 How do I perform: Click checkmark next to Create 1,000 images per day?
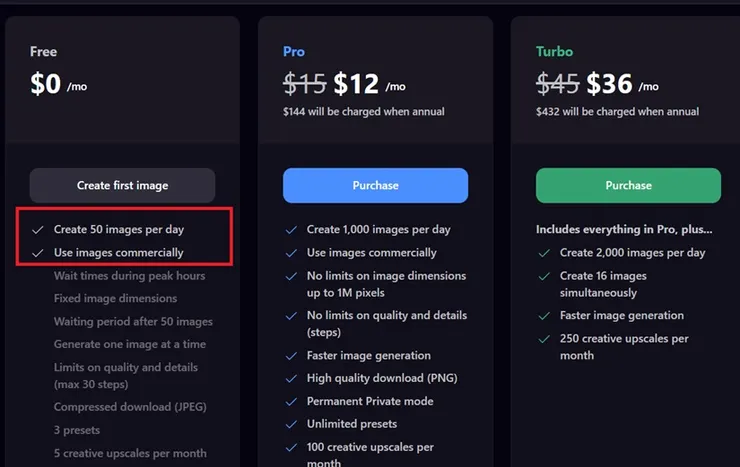[x=290, y=230]
